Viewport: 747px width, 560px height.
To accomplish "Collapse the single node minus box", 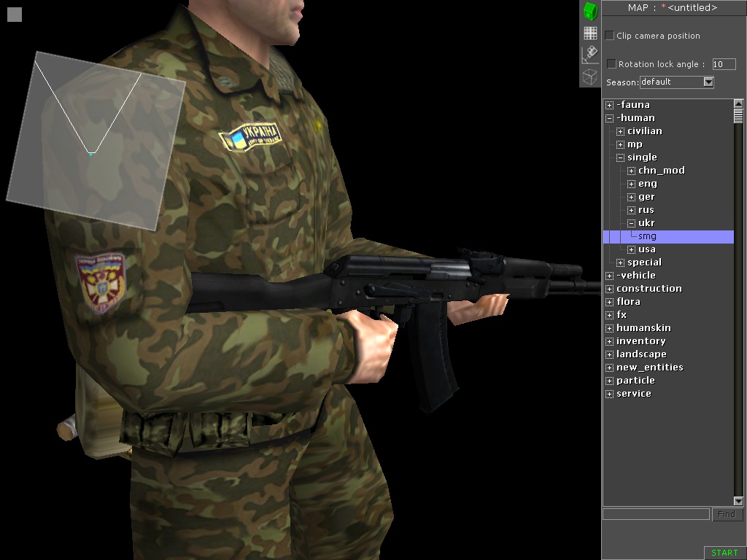I will [x=620, y=157].
